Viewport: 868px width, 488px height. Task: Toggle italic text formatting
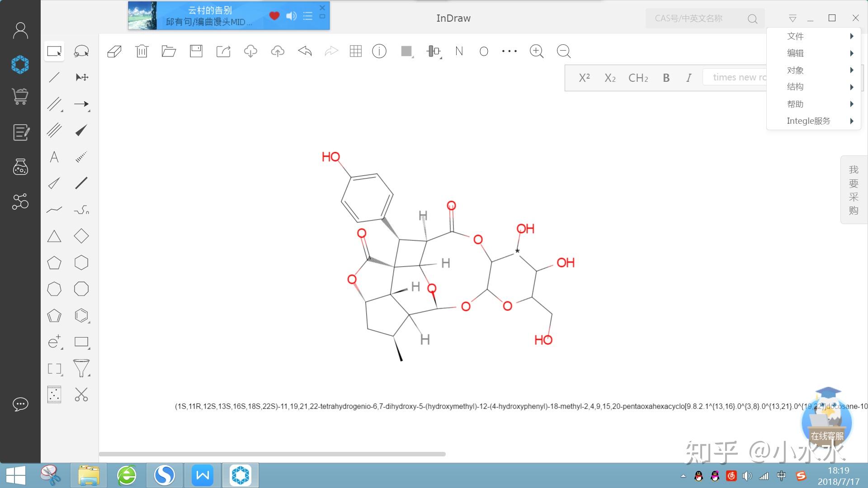tap(688, 78)
